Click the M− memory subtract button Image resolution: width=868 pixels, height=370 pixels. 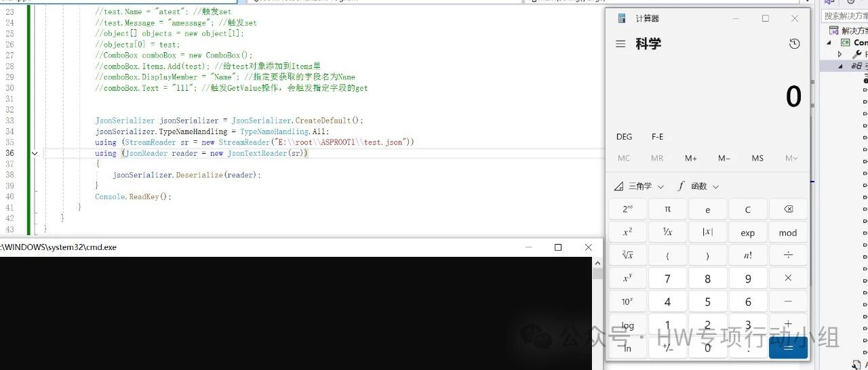point(724,158)
